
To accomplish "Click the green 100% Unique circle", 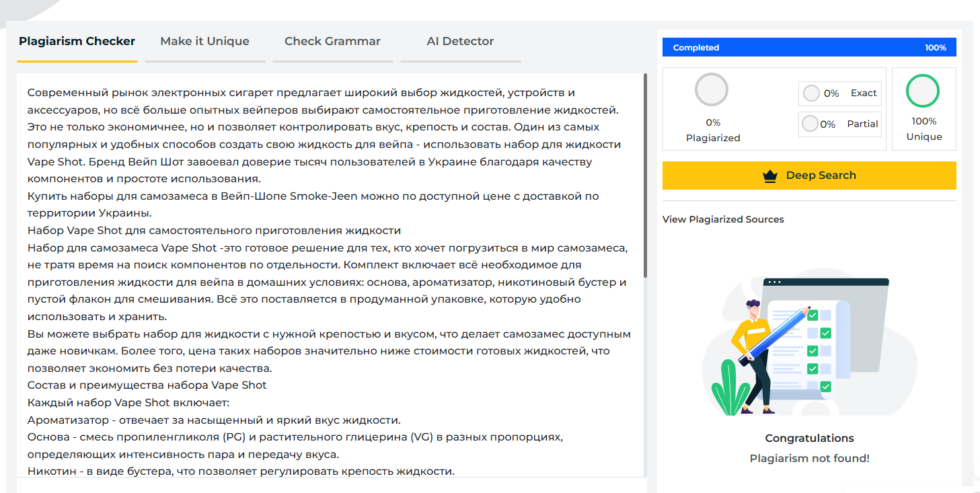I will pyautogui.click(x=923, y=91).
